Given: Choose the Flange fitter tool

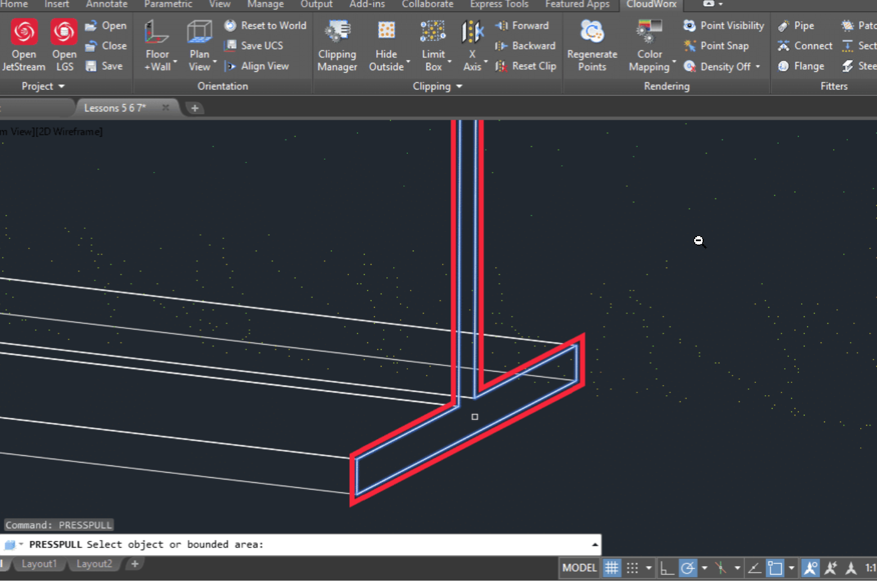Looking at the screenshot, I should [801, 66].
